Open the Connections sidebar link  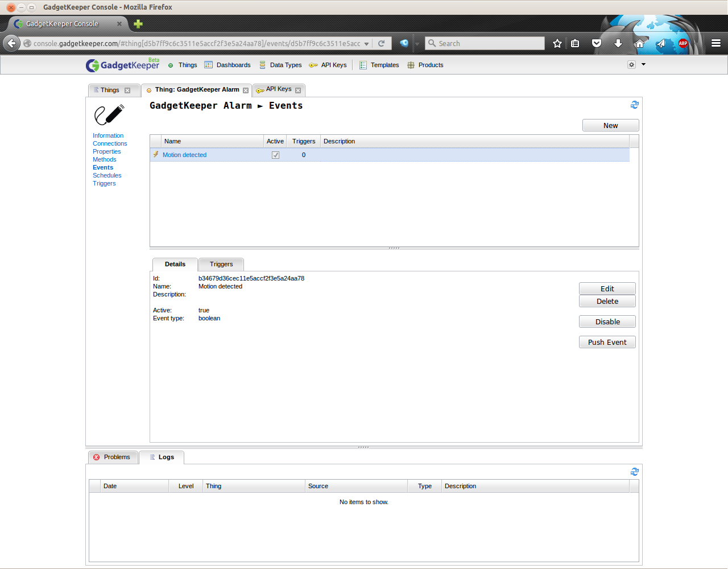(x=110, y=143)
